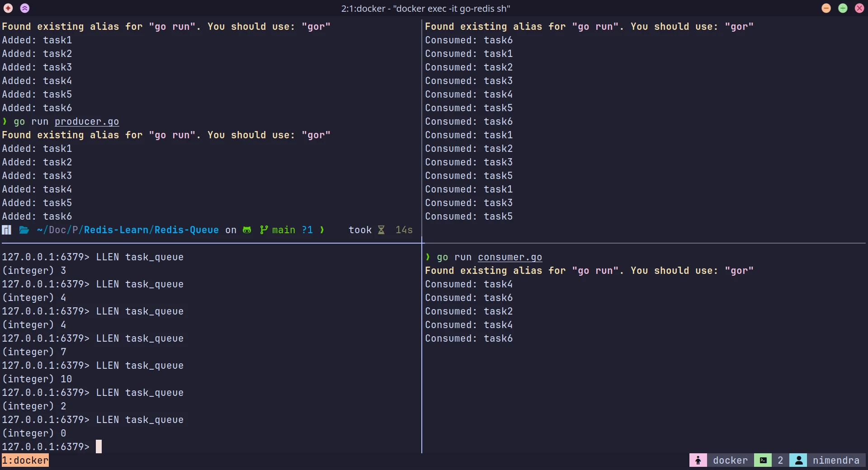Open the underlined consumer.go file name

510,257
